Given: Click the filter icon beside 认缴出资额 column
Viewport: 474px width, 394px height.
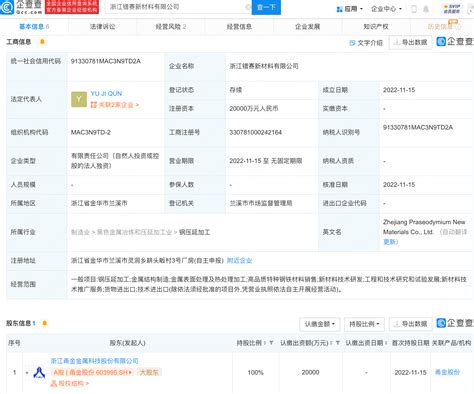Looking at the screenshot, I should 338,343.
